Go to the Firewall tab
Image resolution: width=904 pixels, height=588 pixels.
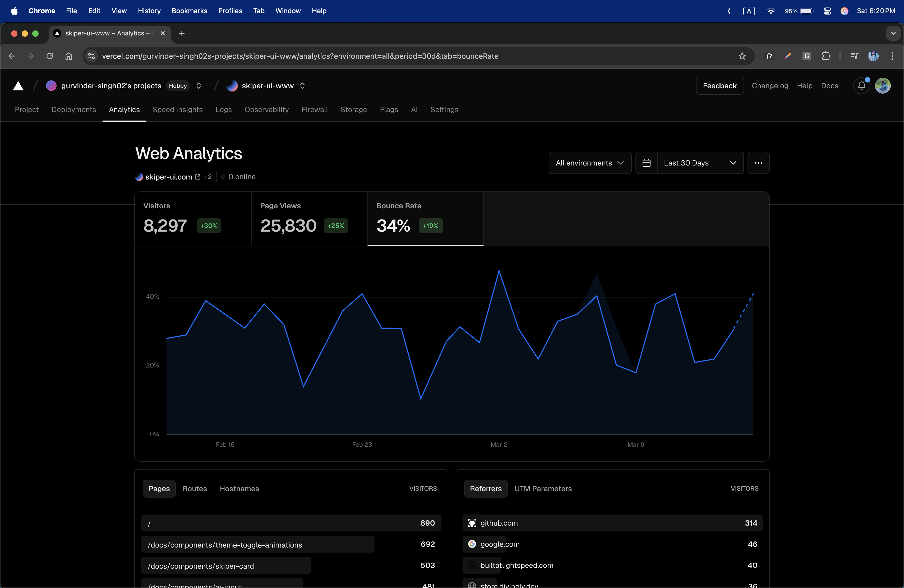click(315, 109)
